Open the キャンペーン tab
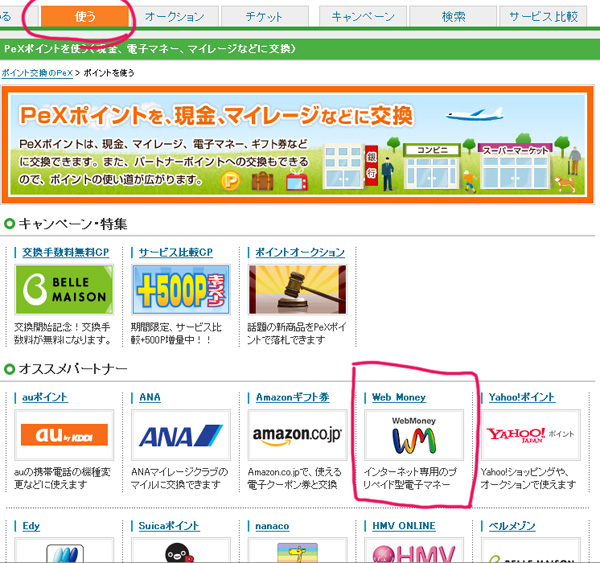The image size is (600, 563). tap(363, 16)
